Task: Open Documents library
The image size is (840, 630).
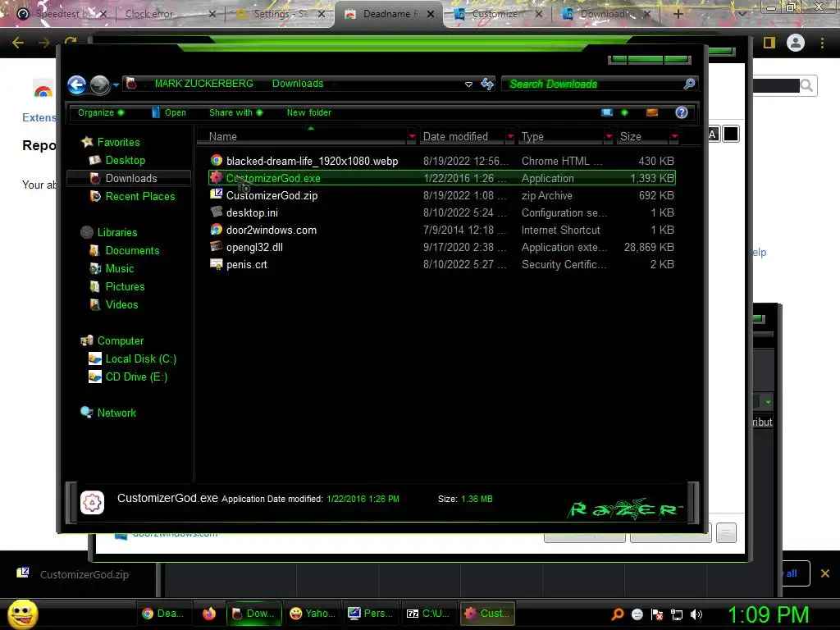Action: tap(132, 251)
